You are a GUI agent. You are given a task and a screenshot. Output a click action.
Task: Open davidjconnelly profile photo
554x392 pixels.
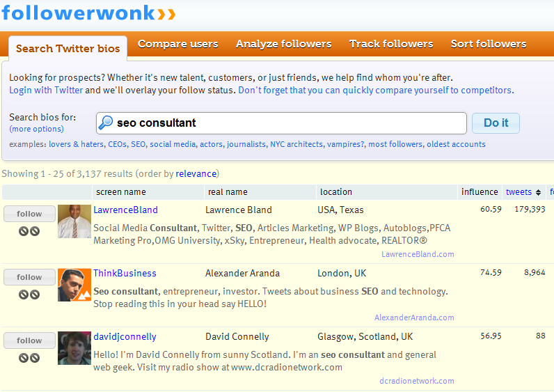point(74,348)
